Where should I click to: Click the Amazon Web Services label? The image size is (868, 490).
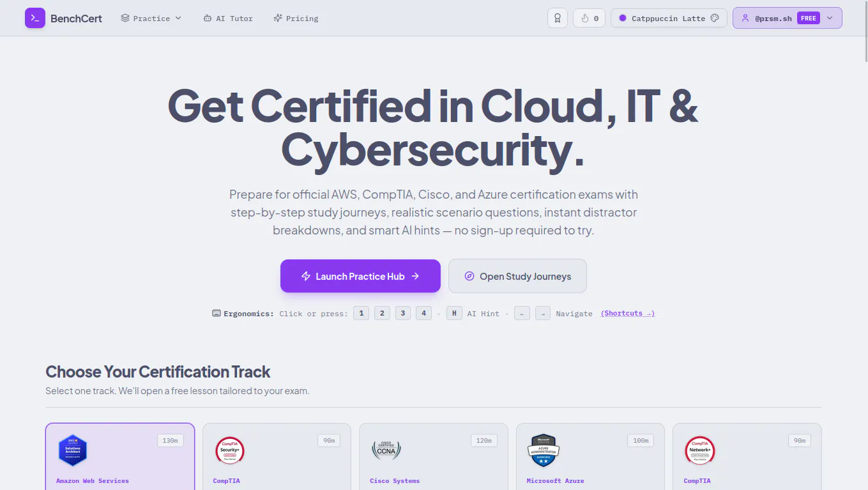(93, 480)
